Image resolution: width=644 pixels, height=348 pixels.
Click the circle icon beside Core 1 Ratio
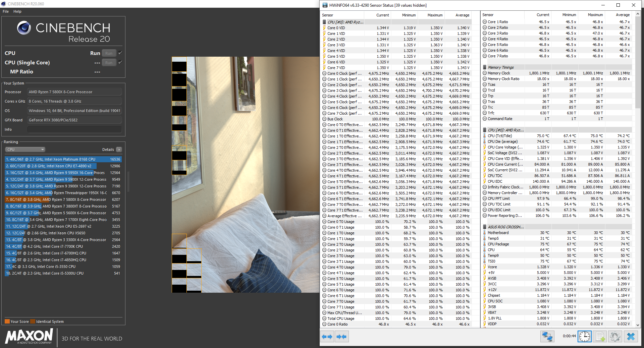pyautogui.click(x=485, y=22)
